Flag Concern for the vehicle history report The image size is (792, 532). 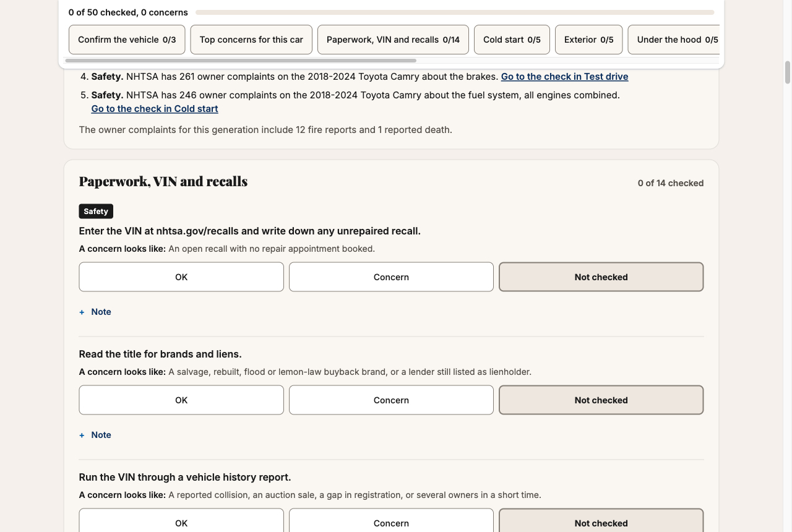(391, 521)
